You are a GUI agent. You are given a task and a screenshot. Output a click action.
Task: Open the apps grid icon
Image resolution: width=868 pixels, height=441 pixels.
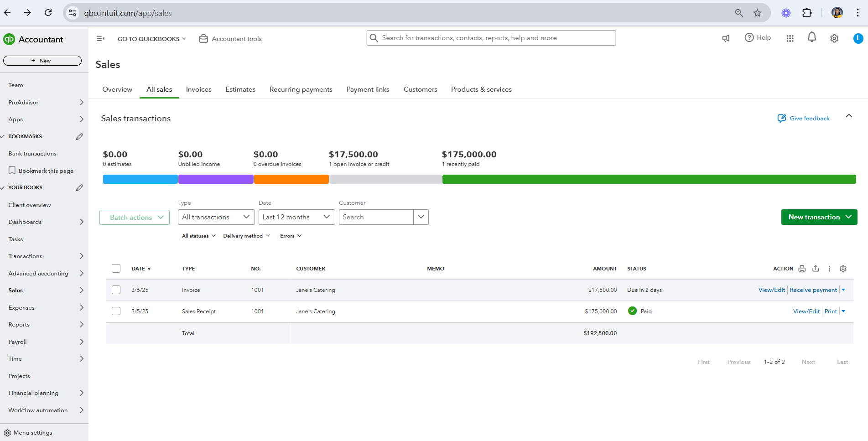[790, 38]
